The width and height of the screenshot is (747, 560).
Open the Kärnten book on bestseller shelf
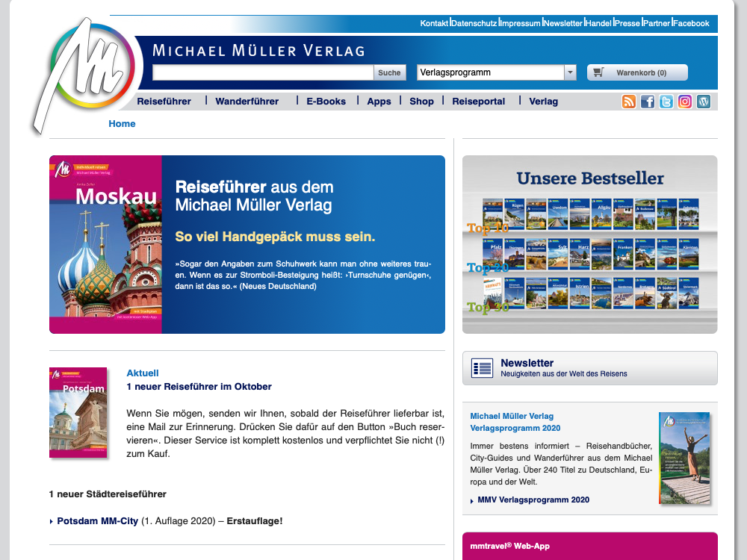(x=689, y=254)
